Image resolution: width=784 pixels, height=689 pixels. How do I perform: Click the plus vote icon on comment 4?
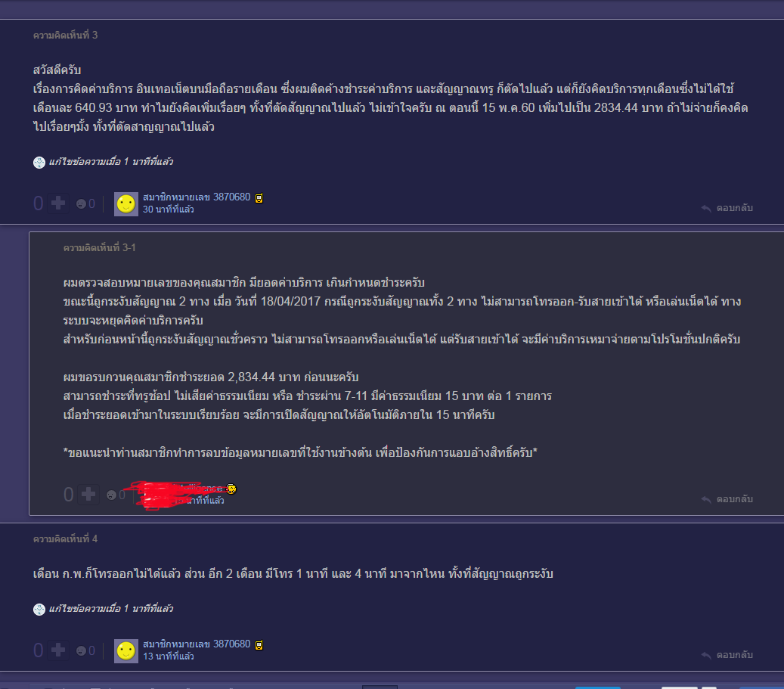coord(58,650)
